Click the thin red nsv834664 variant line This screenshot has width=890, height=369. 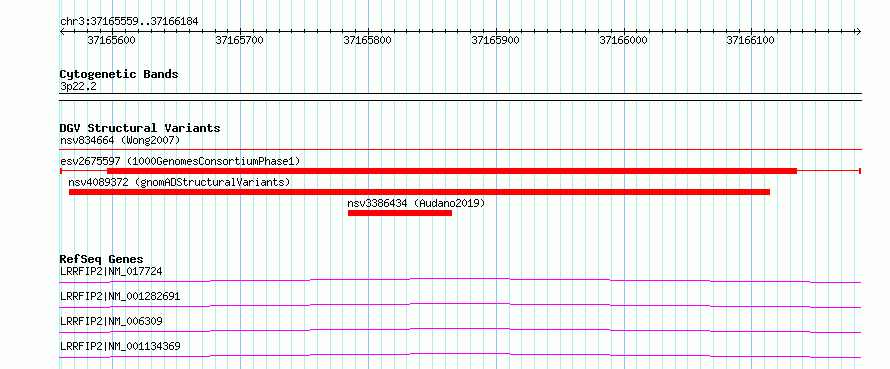460,150
